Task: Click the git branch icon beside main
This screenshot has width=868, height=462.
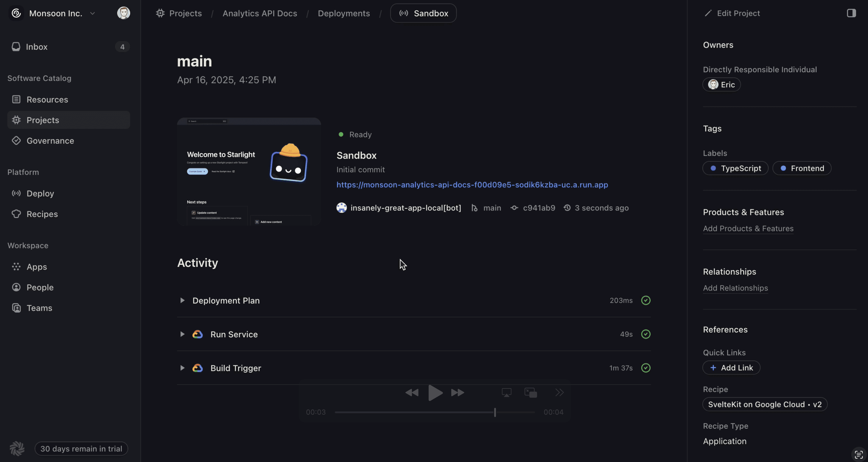Action: click(x=475, y=208)
